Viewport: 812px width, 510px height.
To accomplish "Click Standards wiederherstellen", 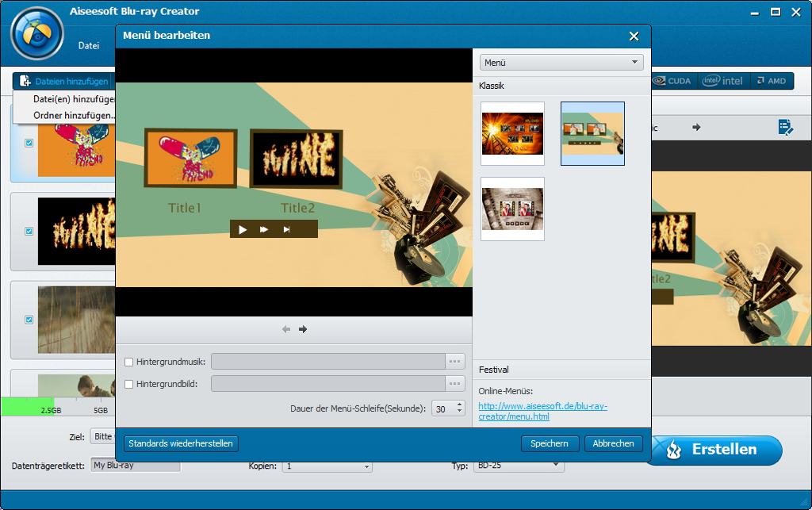I will click(180, 443).
